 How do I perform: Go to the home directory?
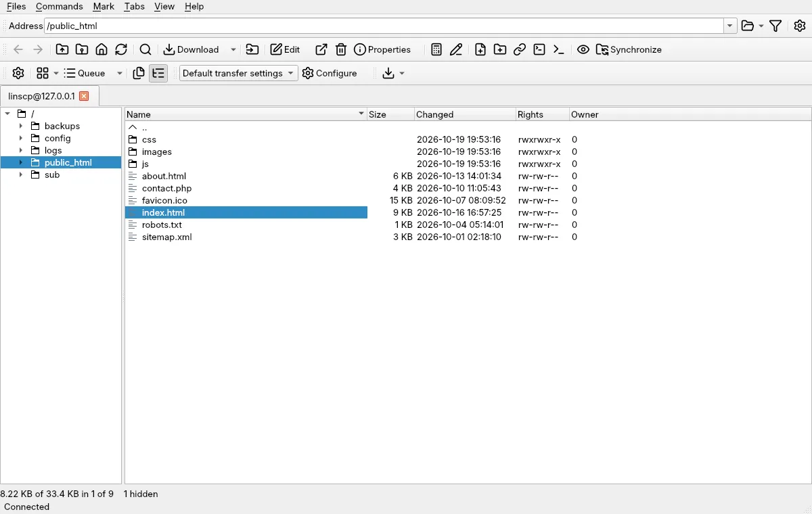click(101, 49)
